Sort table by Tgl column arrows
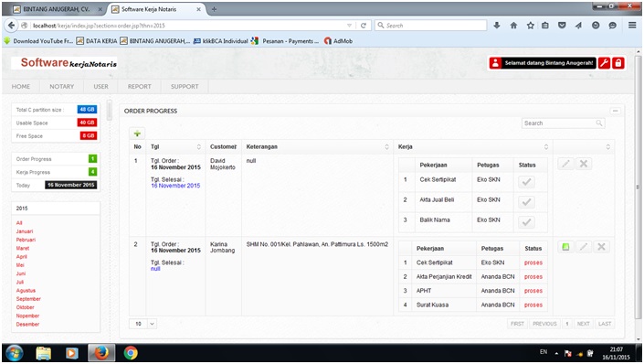 pos(199,147)
